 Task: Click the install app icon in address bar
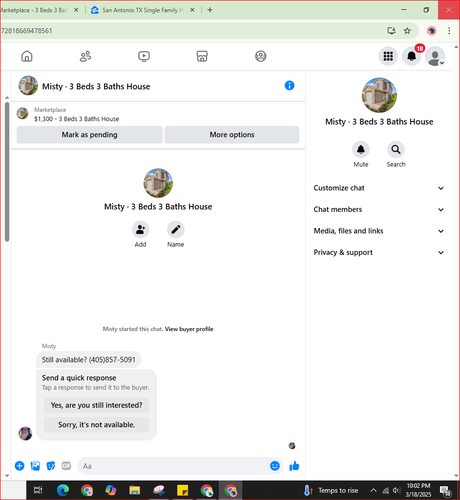click(391, 31)
